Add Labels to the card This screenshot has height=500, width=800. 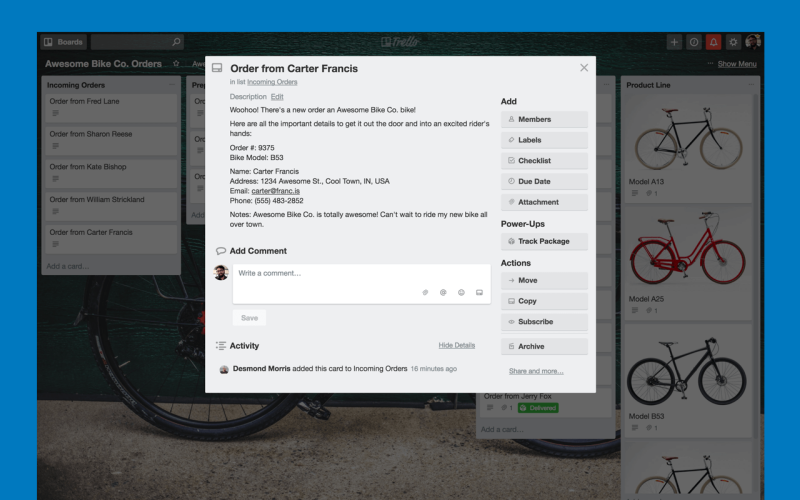544,140
